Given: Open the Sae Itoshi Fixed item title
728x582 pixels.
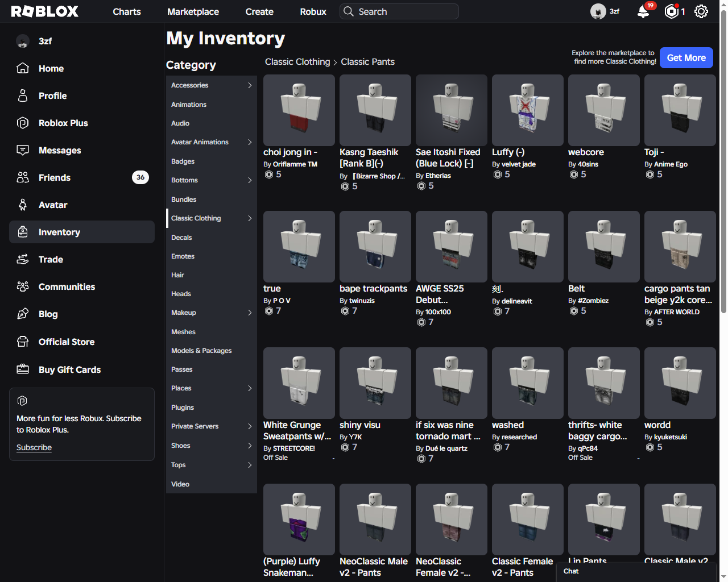Looking at the screenshot, I should 448,158.
